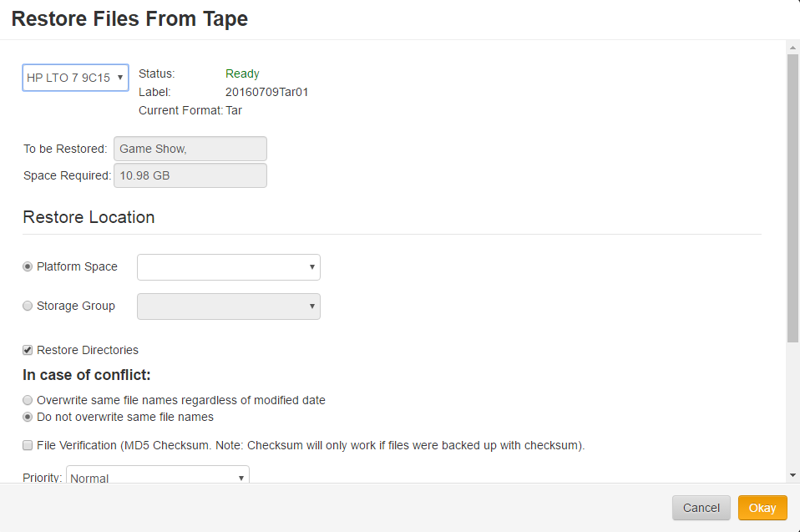The width and height of the screenshot is (800, 532).
Task: Confirm the restore with Okay button
Action: 762,508
